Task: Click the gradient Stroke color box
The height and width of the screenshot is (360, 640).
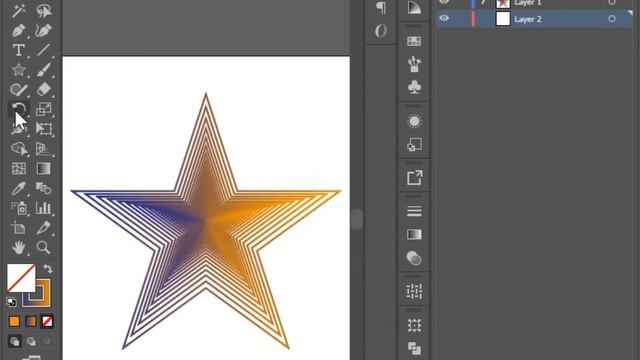Action: (x=43, y=300)
